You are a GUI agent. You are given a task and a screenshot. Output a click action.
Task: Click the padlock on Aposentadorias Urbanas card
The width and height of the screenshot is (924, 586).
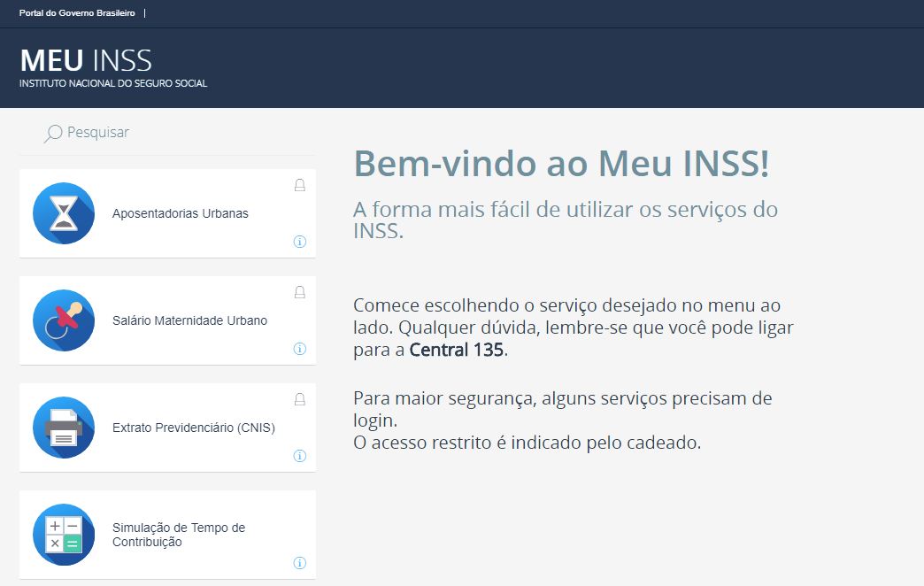click(300, 186)
